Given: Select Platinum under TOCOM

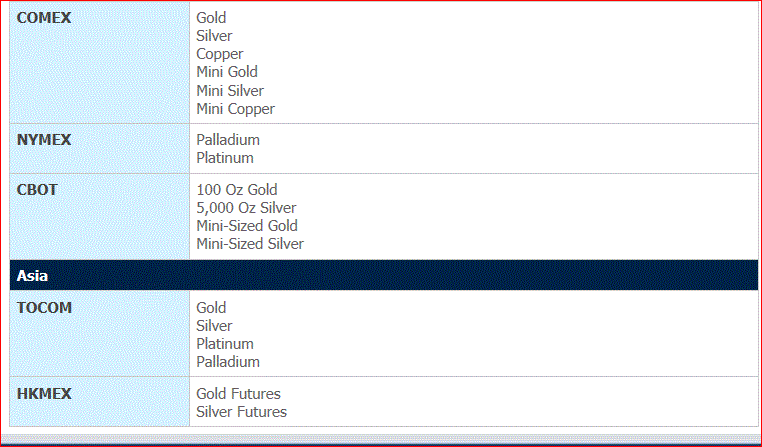Looking at the screenshot, I should pos(225,344).
